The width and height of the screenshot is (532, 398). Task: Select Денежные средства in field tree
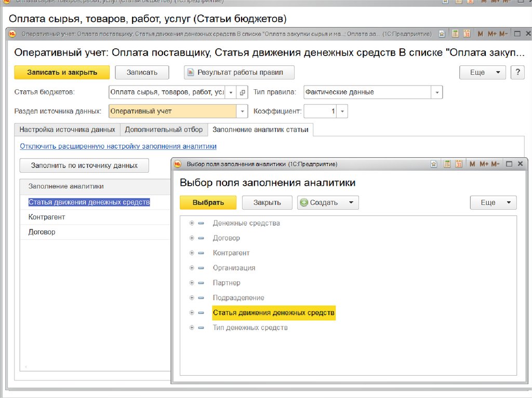[246, 223]
